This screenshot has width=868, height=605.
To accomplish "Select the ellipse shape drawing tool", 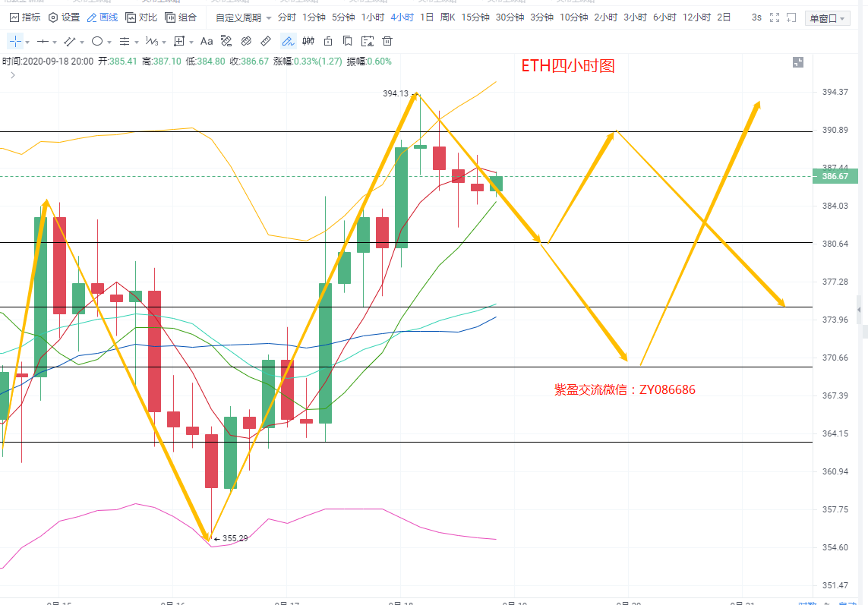I will click(x=97, y=41).
